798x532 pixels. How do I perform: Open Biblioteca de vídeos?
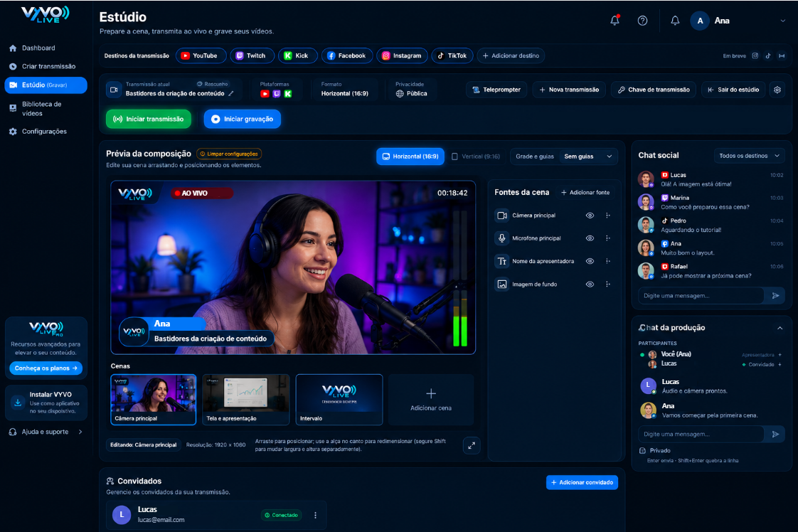point(46,108)
